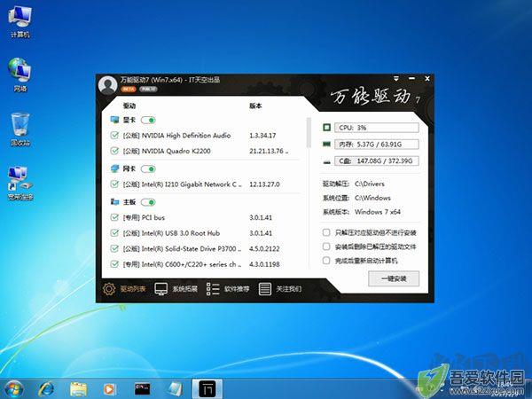
Task: Uncheck Intel(R) USB 3.0 Root Hub driver
Action: pos(114,232)
